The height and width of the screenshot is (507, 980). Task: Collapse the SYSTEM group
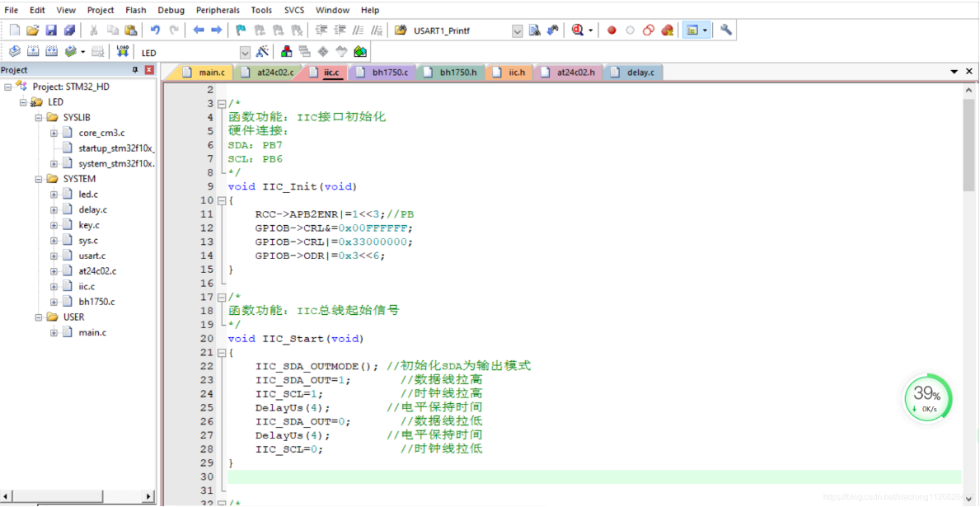tap(39, 179)
